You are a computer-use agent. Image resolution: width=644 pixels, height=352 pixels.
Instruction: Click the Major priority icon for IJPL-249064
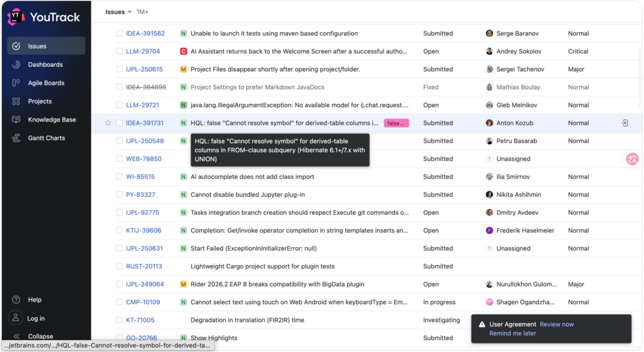click(x=184, y=284)
